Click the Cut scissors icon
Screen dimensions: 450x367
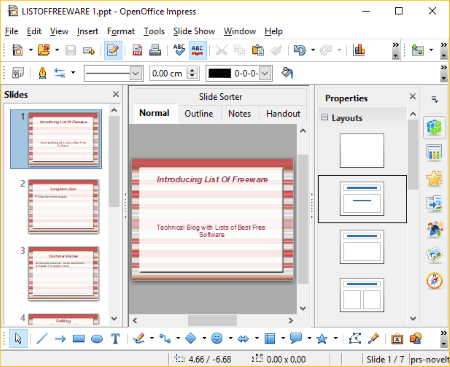(x=222, y=50)
